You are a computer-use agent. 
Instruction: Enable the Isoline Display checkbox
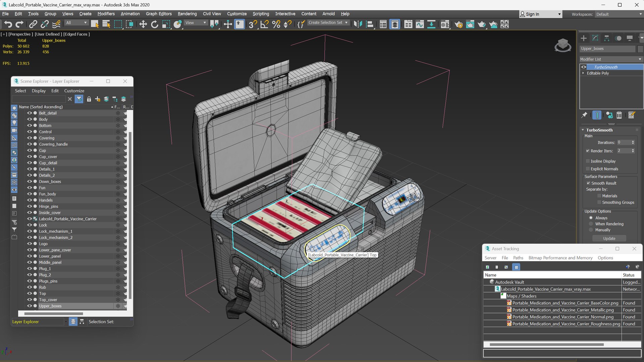point(588,161)
